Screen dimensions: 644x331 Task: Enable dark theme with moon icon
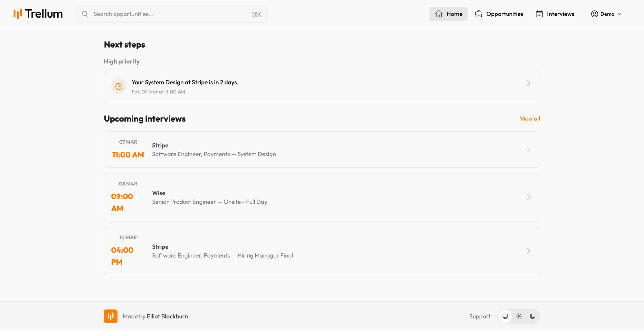point(532,316)
